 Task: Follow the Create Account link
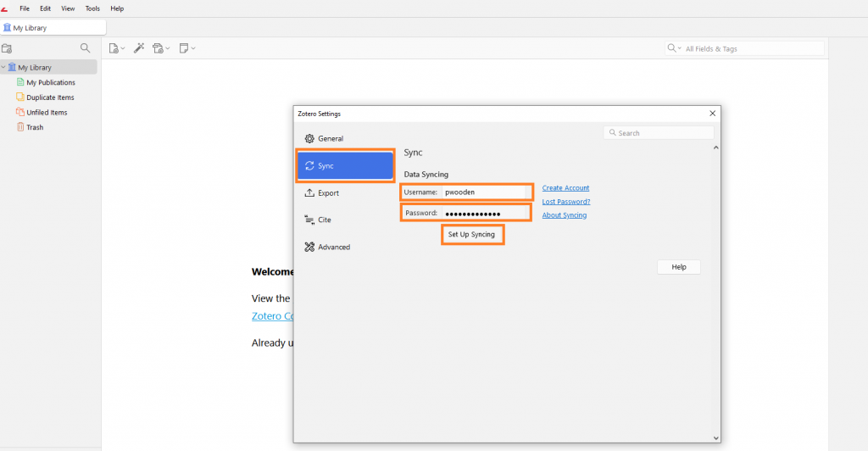click(x=565, y=188)
